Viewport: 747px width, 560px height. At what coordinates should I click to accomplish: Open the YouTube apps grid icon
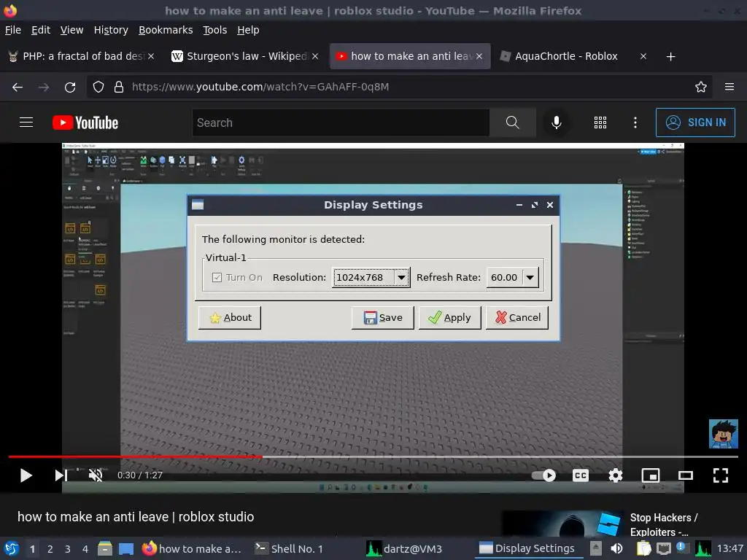600,122
